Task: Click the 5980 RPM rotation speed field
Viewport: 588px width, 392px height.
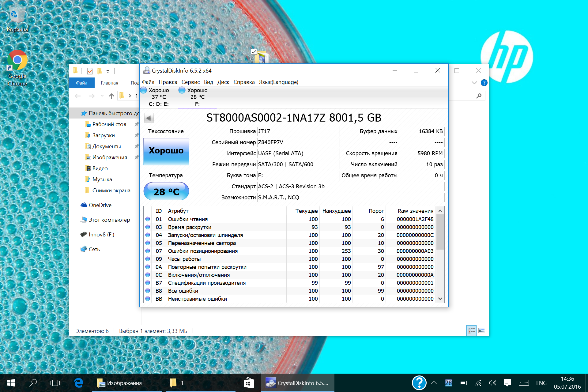Action: point(421,153)
